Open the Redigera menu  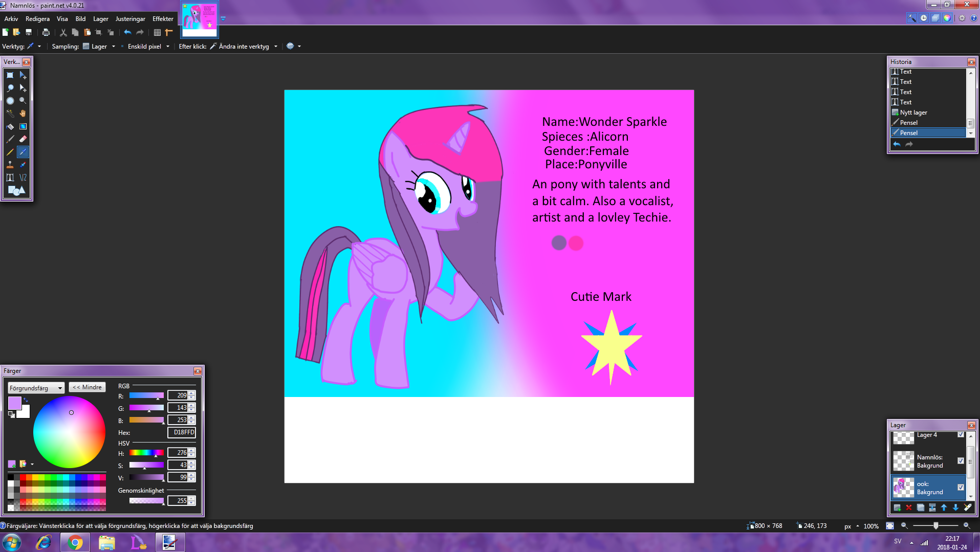pos(37,19)
